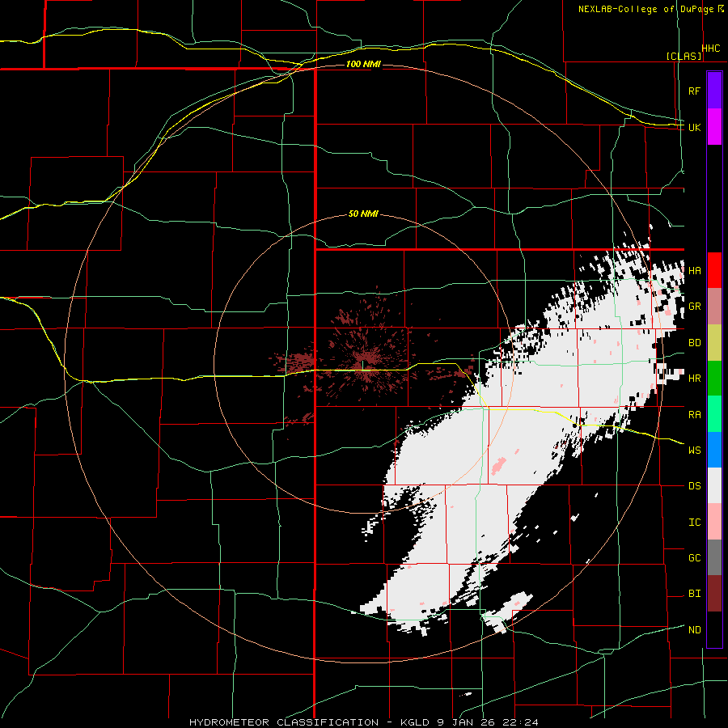Click the HA legend label

click(x=694, y=270)
